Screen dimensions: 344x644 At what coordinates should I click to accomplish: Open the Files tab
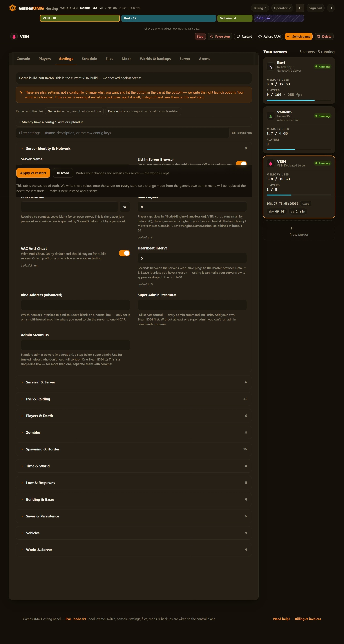pyautogui.click(x=109, y=59)
